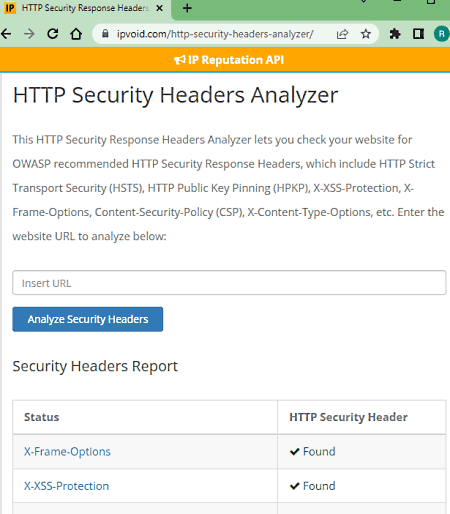450x514 pixels.
Task: Click the megaphone icon in banner
Action: tap(179, 60)
